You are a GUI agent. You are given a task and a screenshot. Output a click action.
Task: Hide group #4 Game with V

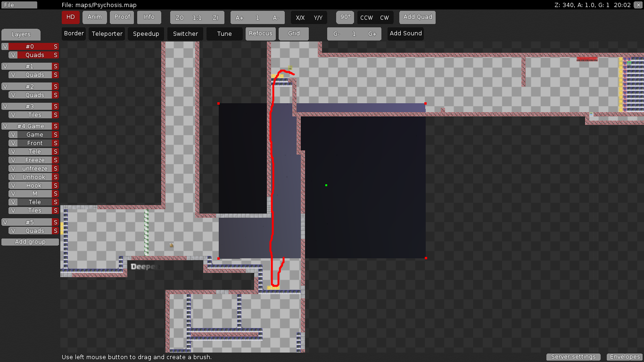(x=5, y=126)
